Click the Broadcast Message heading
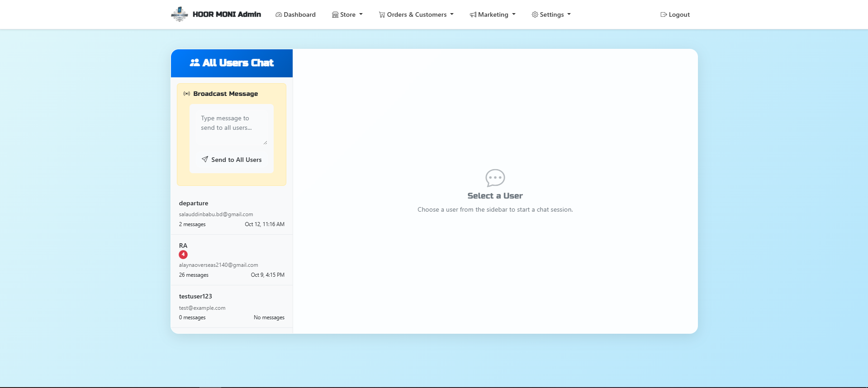Viewport: 868px width, 388px height. [x=226, y=94]
